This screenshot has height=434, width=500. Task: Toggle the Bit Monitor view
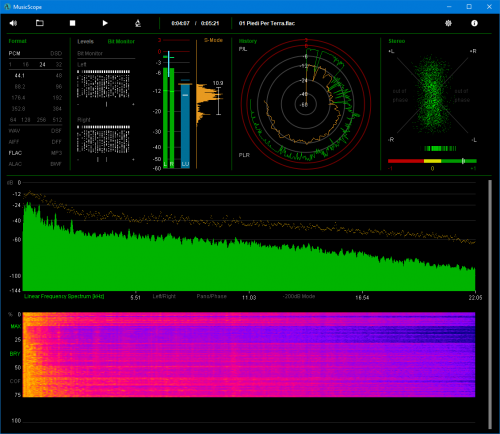(121, 41)
